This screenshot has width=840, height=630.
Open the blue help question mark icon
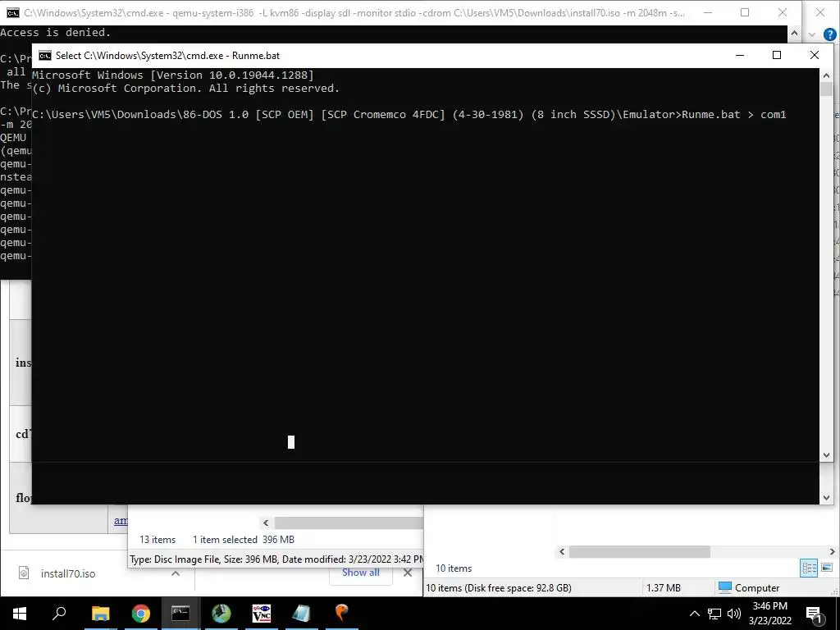[830, 34]
